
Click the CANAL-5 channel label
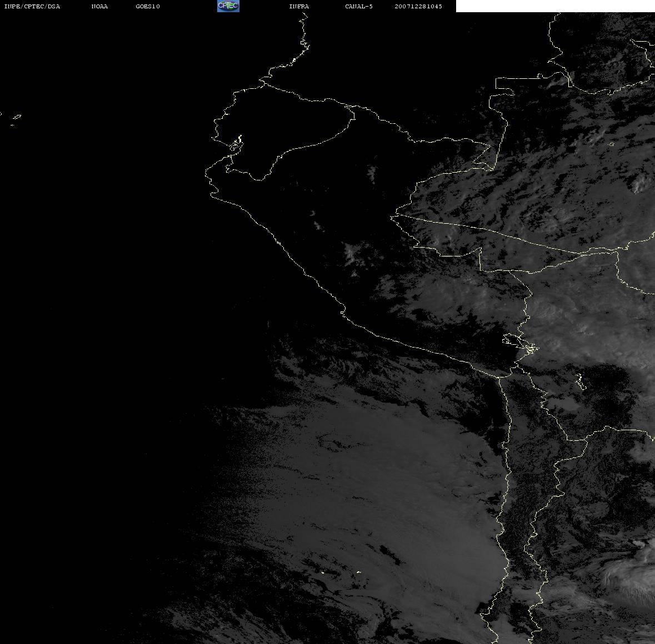[359, 7]
